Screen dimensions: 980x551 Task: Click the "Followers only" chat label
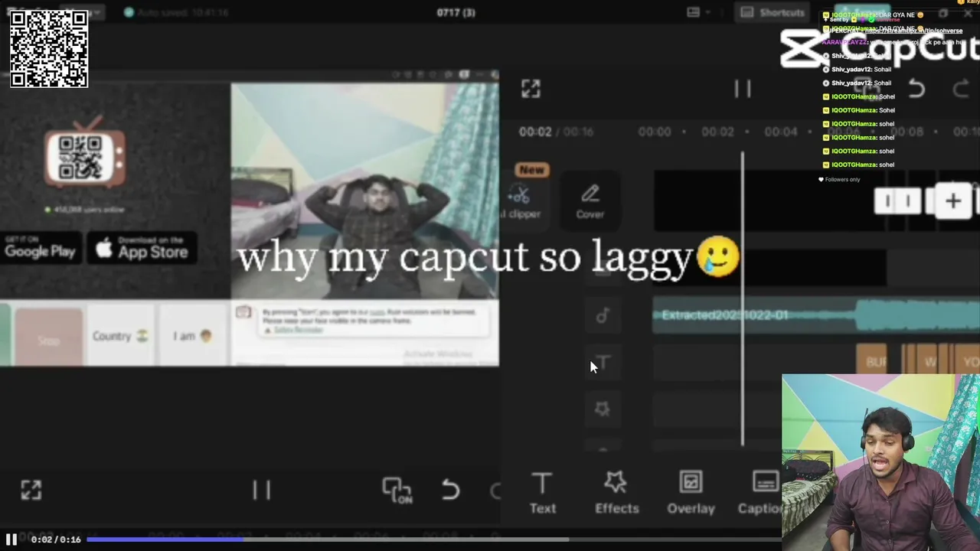839,180
